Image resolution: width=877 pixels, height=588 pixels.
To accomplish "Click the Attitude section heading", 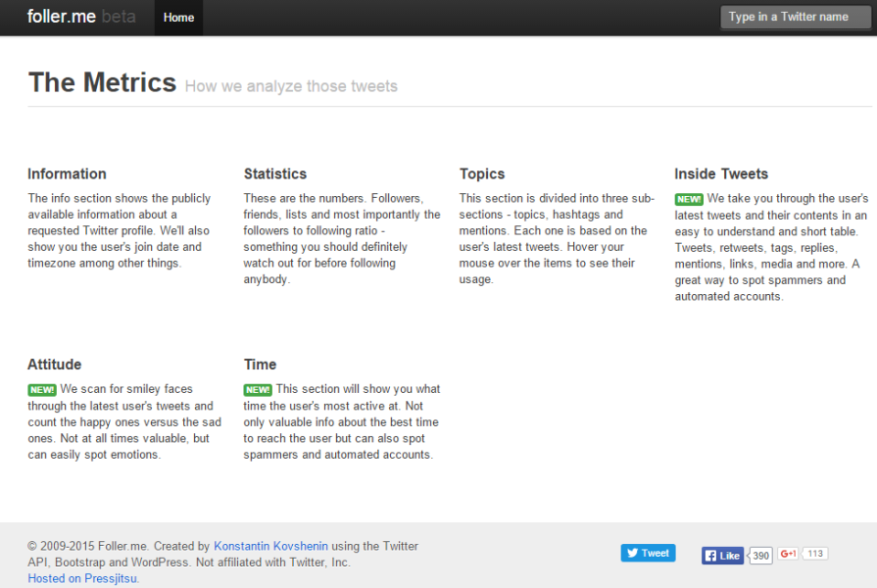I will [x=55, y=365].
